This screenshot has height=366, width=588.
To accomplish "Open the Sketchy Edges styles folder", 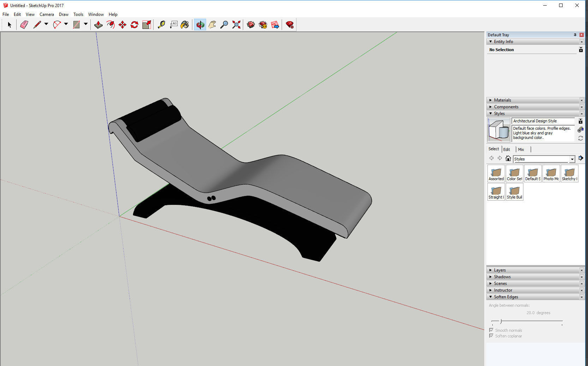I will 570,173.
